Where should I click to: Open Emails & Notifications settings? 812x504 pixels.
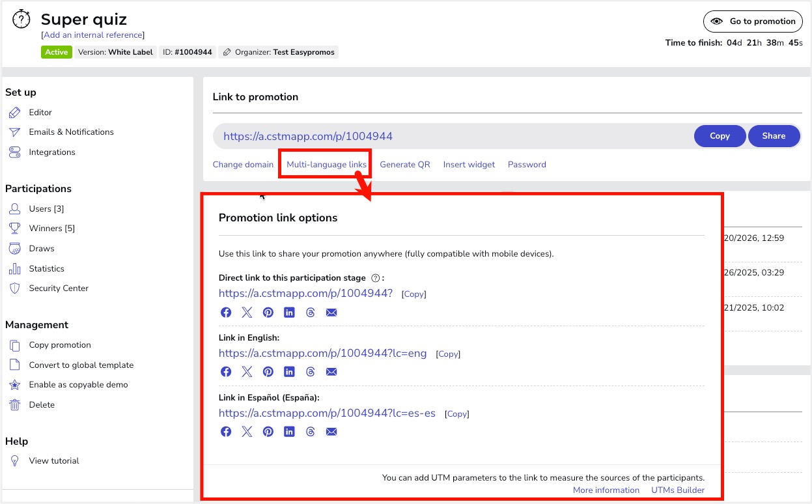pos(71,132)
